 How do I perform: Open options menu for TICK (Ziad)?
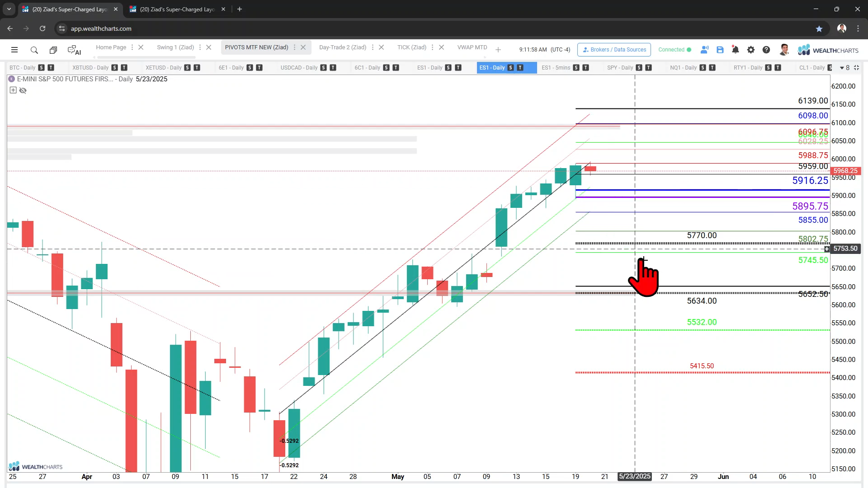tap(433, 47)
